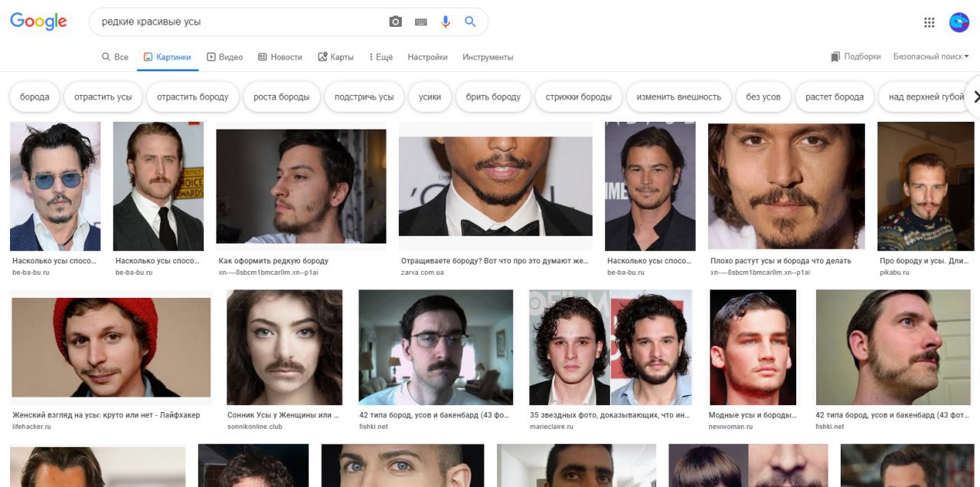The height and width of the screenshot is (487, 980).
Task: Expand the Ещё menu
Action: click(x=381, y=57)
